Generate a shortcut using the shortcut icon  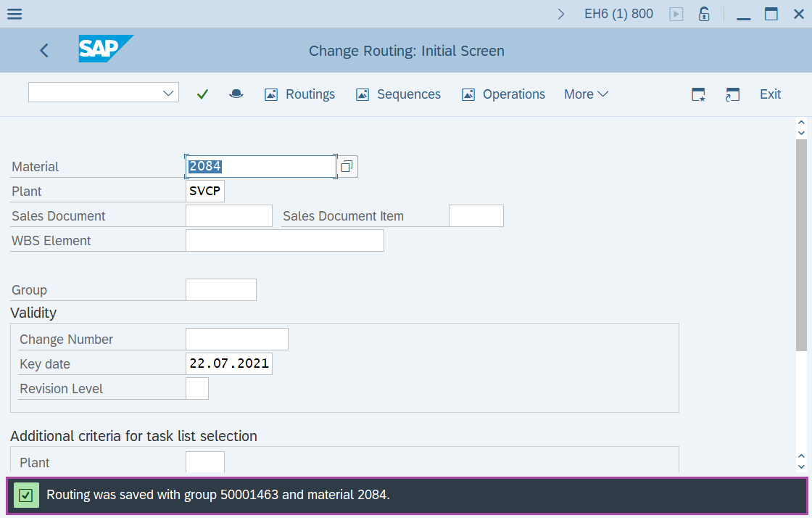tap(732, 94)
